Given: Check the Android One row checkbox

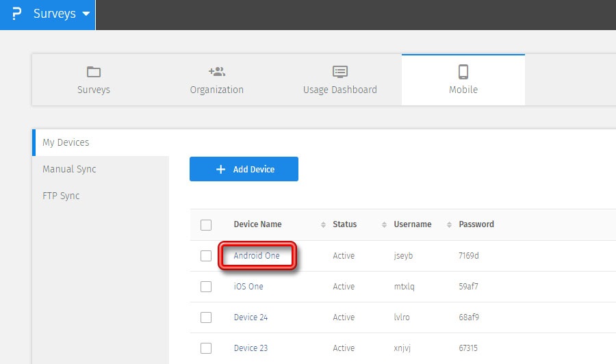Looking at the screenshot, I should pyautogui.click(x=206, y=256).
